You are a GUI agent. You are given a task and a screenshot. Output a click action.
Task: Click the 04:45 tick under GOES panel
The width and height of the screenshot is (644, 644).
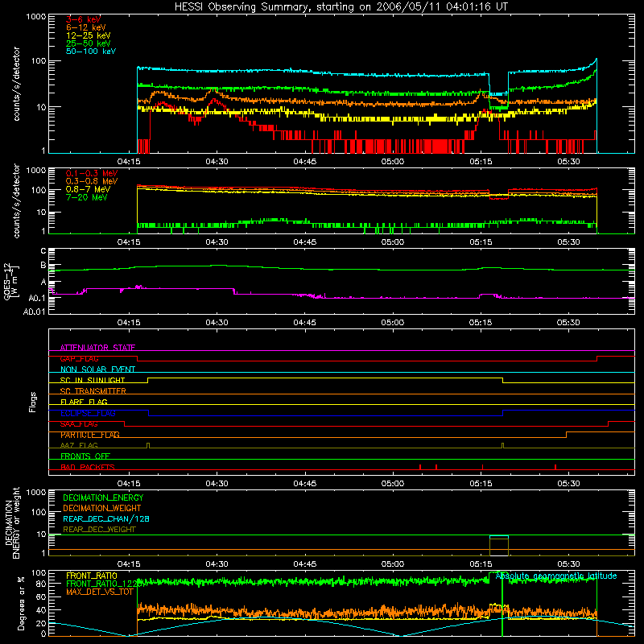305,323
